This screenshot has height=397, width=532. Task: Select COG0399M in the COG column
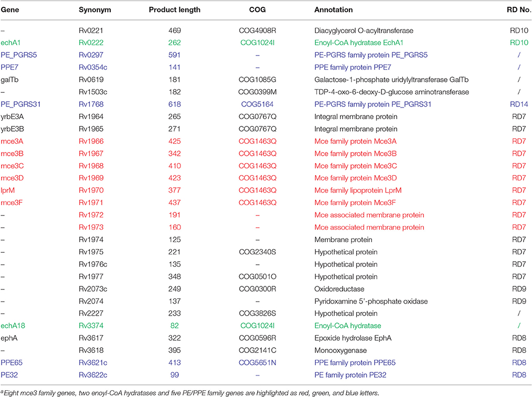(257, 92)
